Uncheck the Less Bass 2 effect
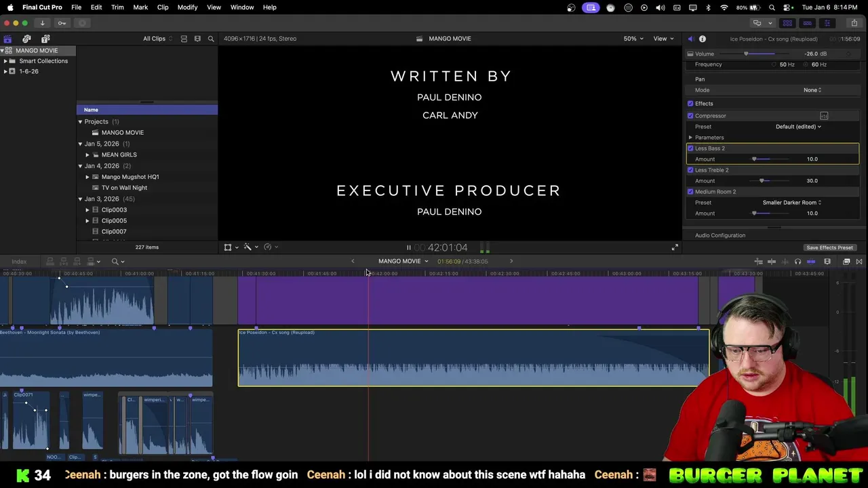 pos(690,148)
